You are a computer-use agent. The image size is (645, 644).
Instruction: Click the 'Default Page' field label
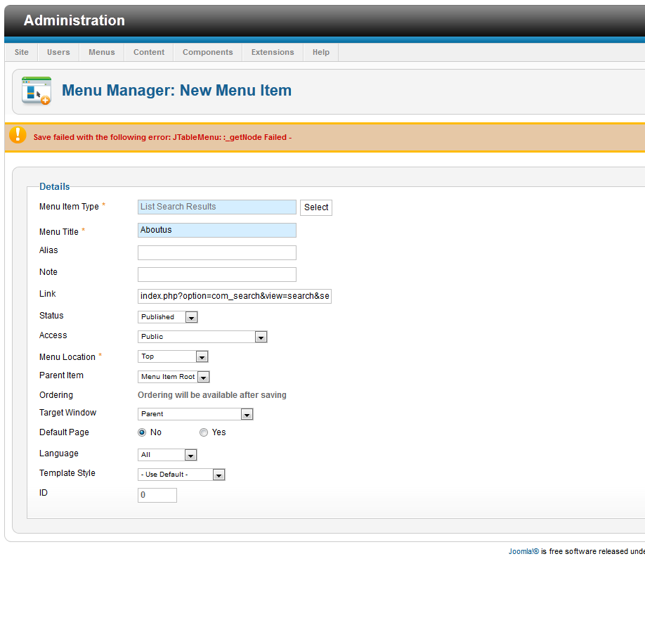point(64,432)
